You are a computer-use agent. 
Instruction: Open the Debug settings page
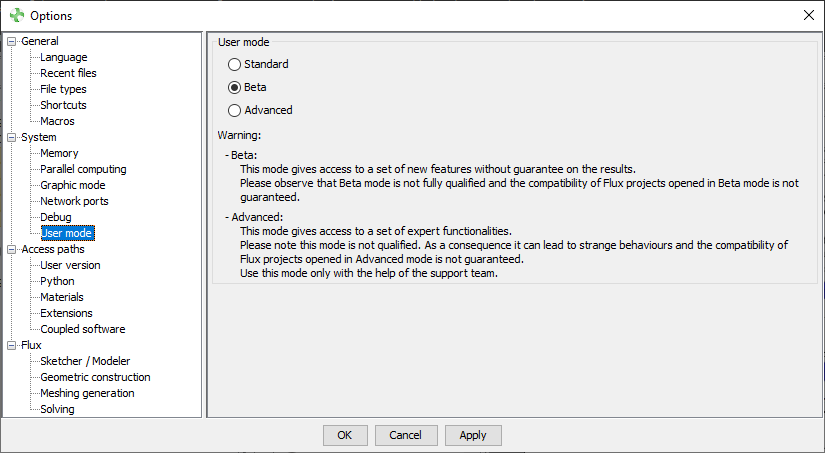pos(56,217)
